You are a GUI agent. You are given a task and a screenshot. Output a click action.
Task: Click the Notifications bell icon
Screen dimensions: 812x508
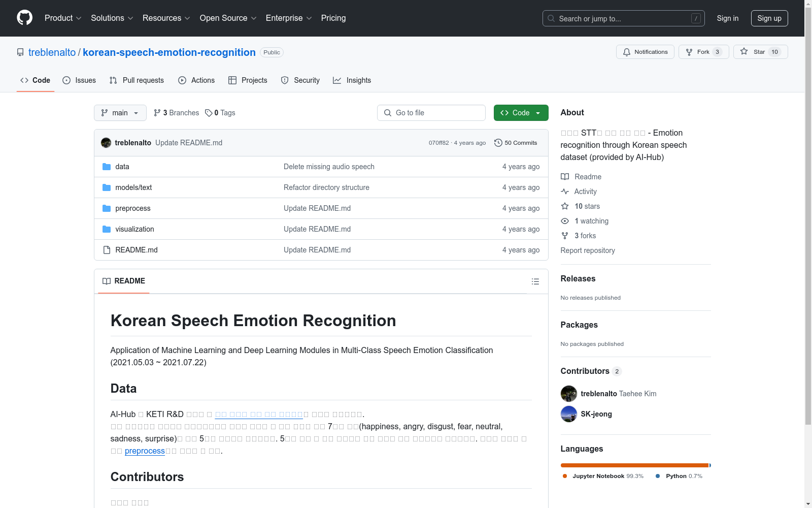pyautogui.click(x=627, y=52)
